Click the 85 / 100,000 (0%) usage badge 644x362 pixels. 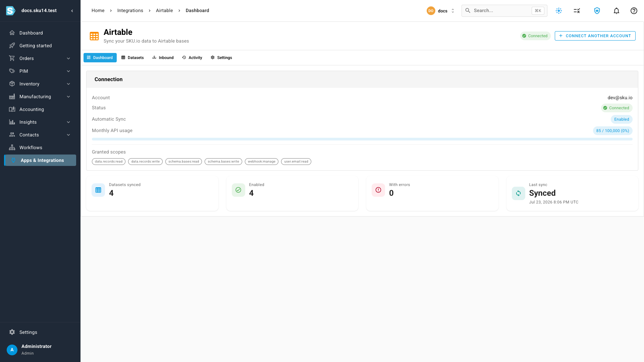[x=613, y=131]
